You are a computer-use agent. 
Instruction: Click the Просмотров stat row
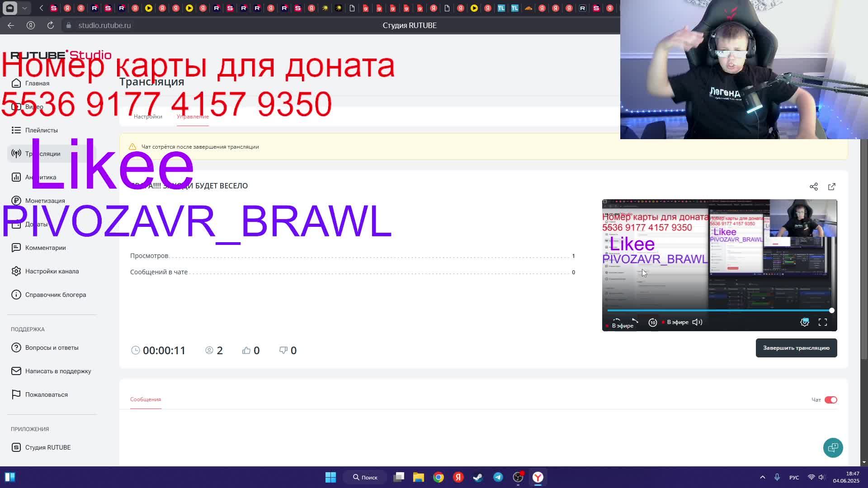click(x=353, y=256)
